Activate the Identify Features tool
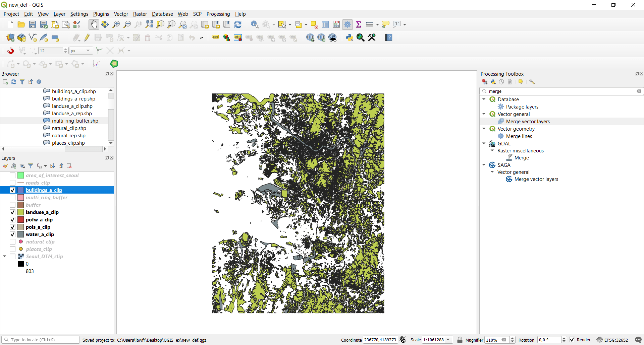This screenshot has width=644, height=345. coord(255,24)
